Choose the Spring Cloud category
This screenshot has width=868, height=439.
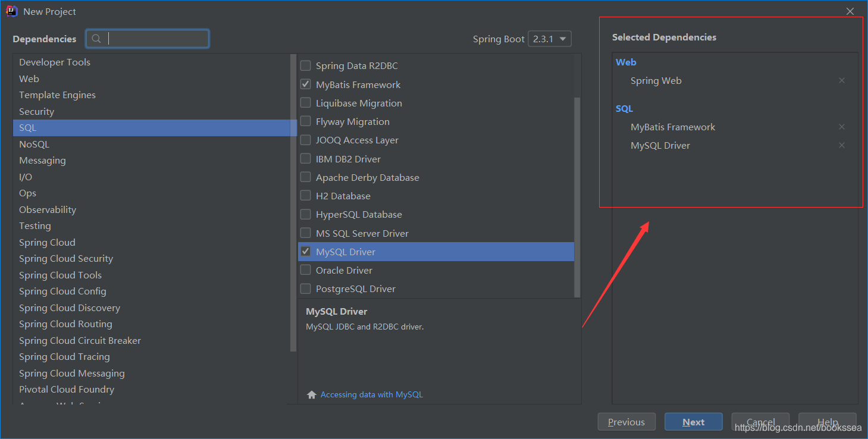pyautogui.click(x=151, y=242)
